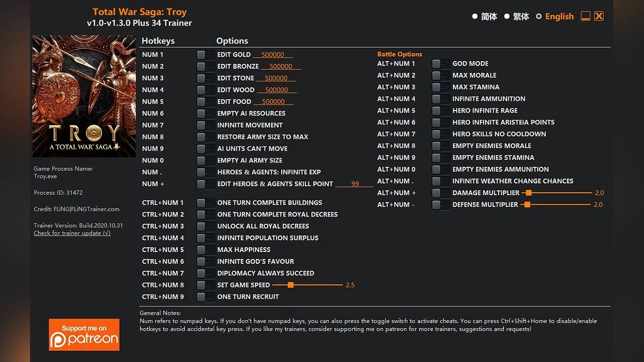
Task: Switch on One Turn Recruit
Action: tap(206, 297)
